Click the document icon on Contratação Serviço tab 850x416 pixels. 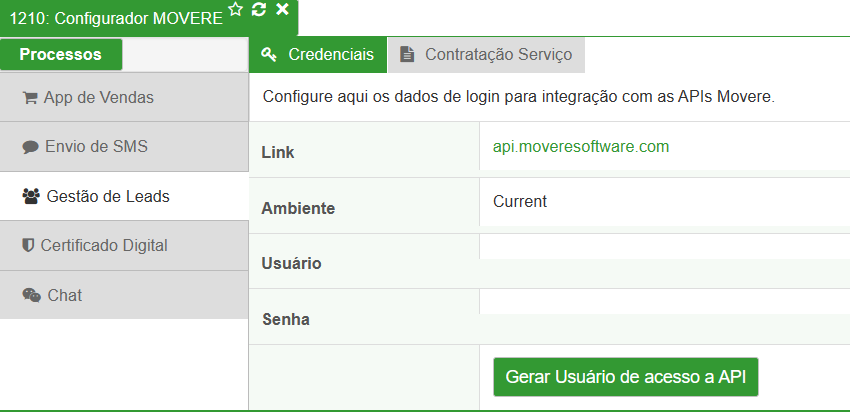coord(407,54)
